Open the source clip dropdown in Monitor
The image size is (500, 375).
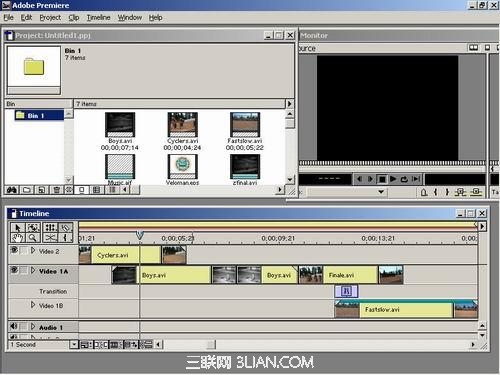[381, 192]
